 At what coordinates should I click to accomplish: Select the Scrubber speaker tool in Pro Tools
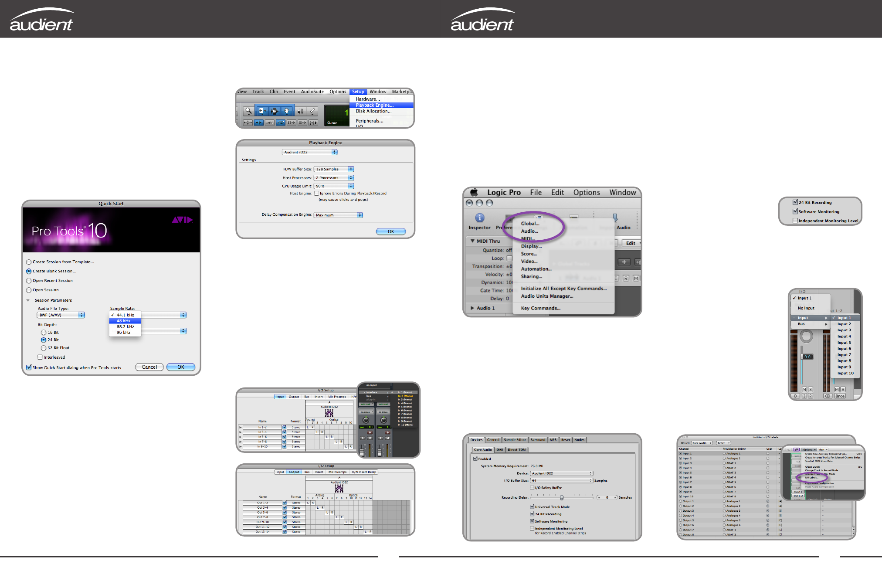pos(300,111)
